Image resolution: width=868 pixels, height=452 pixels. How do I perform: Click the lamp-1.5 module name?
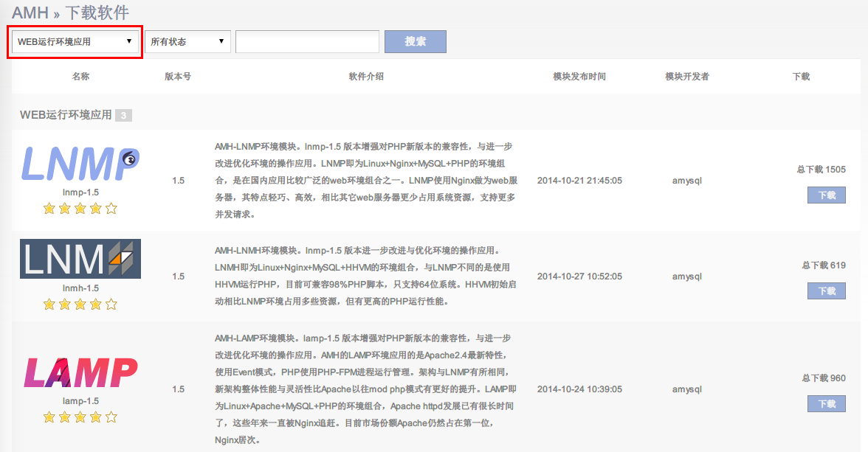tap(80, 401)
